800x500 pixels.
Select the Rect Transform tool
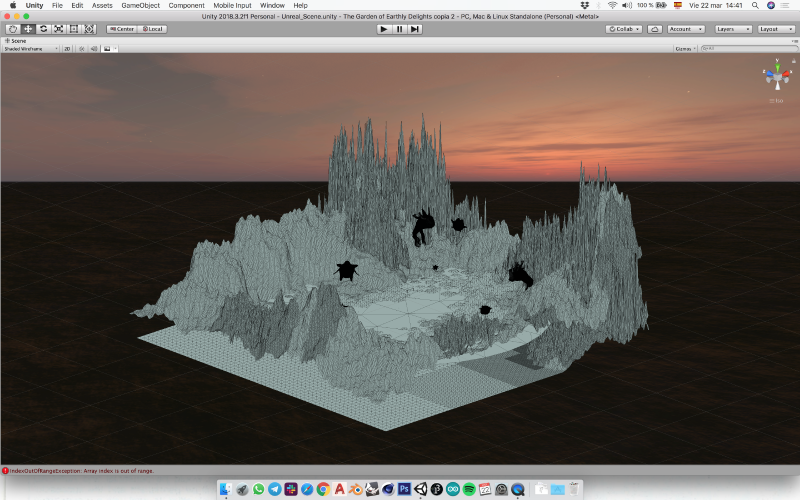click(74, 28)
